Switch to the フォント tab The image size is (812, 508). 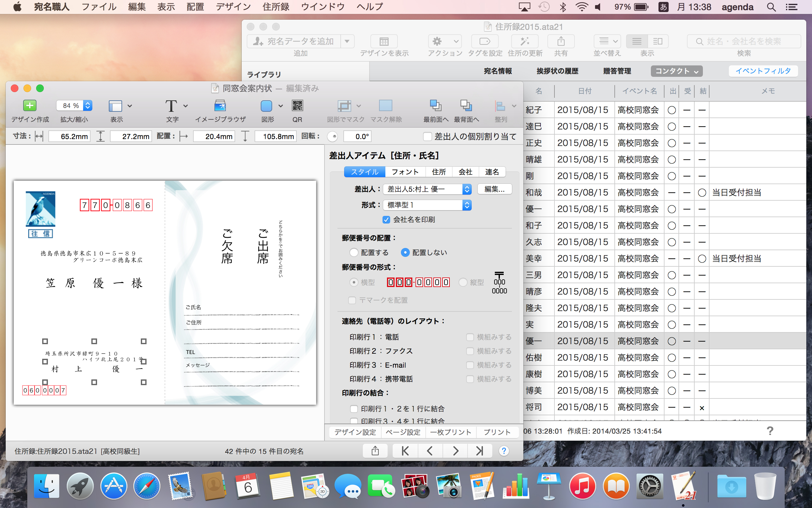405,172
